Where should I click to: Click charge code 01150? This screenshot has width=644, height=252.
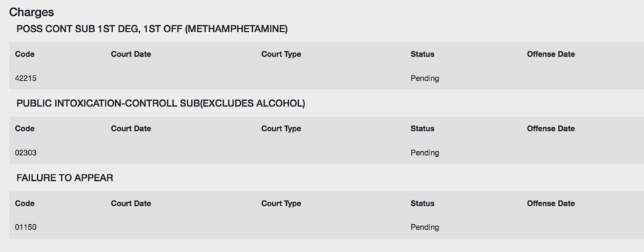coord(25,227)
